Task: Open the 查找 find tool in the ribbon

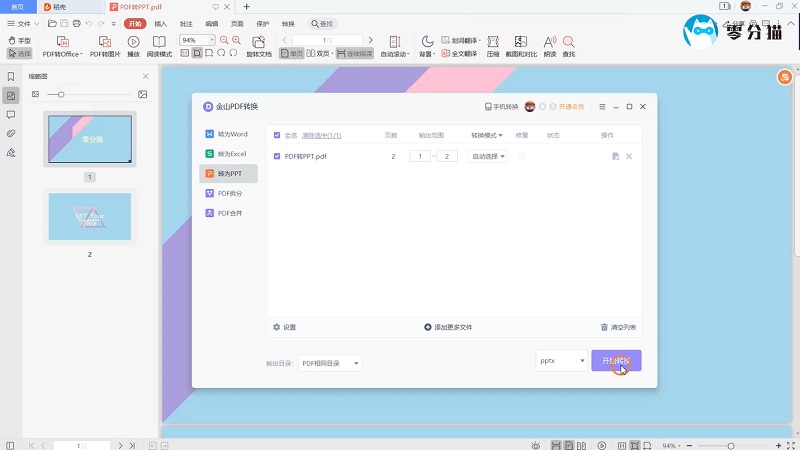Action: tap(568, 46)
